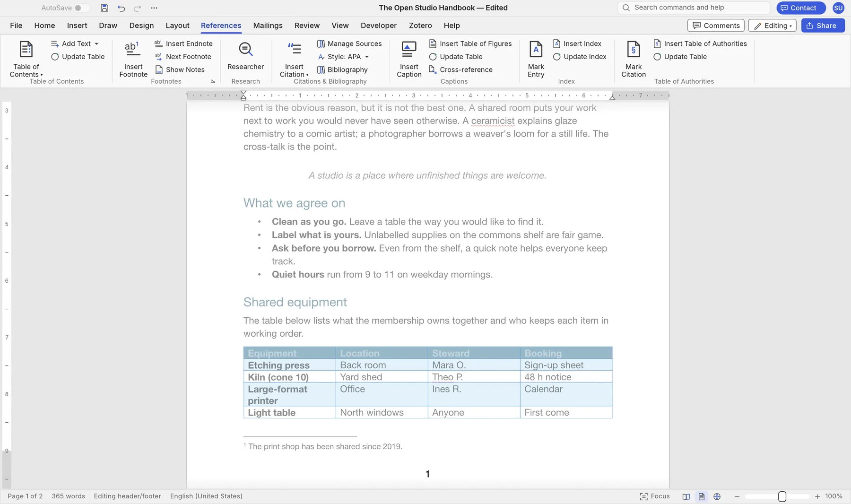Open the Footnotes dialog launcher
Viewport: 851px width, 504px height.
213,81
